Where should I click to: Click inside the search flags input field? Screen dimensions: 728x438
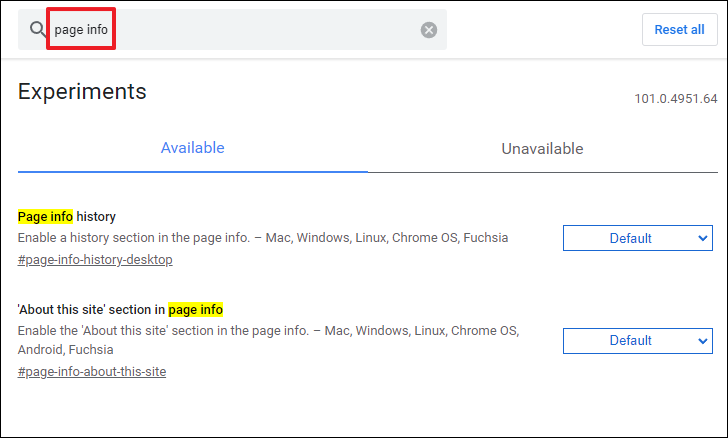pos(232,30)
